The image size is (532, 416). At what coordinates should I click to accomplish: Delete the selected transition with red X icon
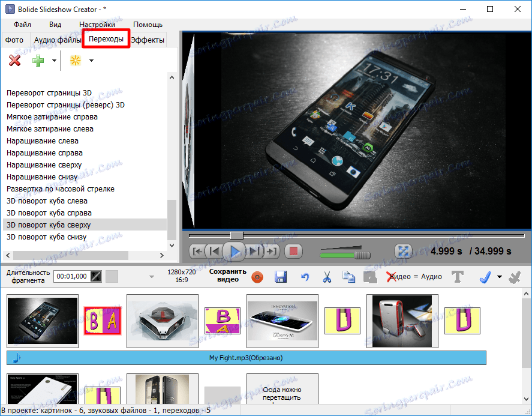14,60
